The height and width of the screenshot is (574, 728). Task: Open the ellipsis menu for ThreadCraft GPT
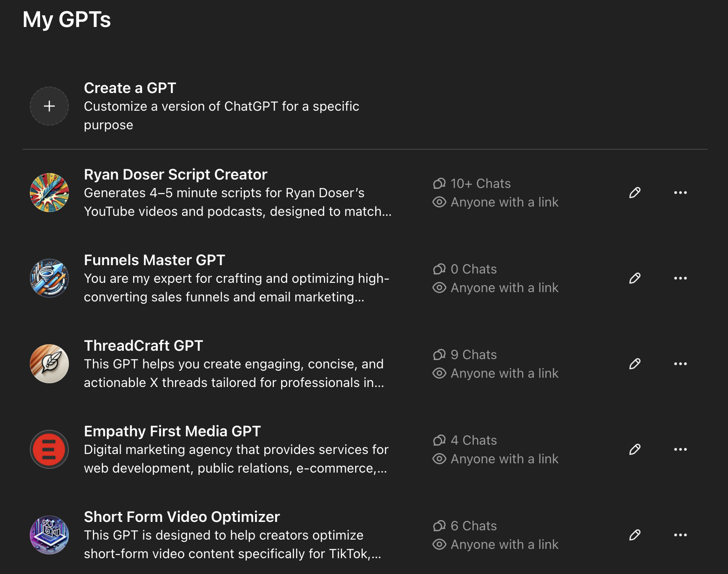tap(681, 364)
